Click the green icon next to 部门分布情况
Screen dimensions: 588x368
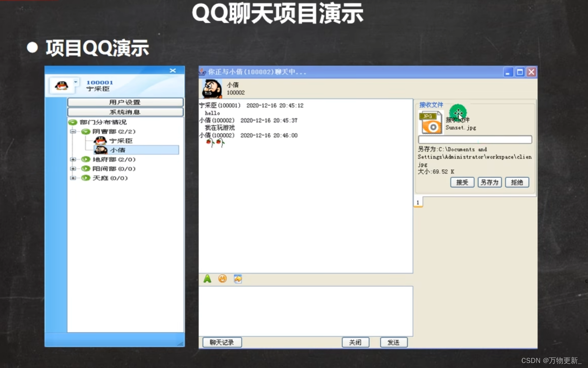pos(73,122)
